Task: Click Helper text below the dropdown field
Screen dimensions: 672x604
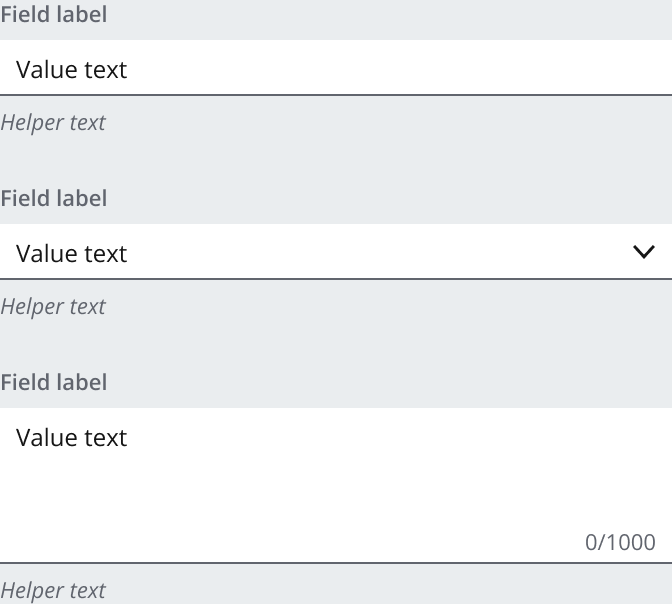Action: pyautogui.click(x=53, y=307)
